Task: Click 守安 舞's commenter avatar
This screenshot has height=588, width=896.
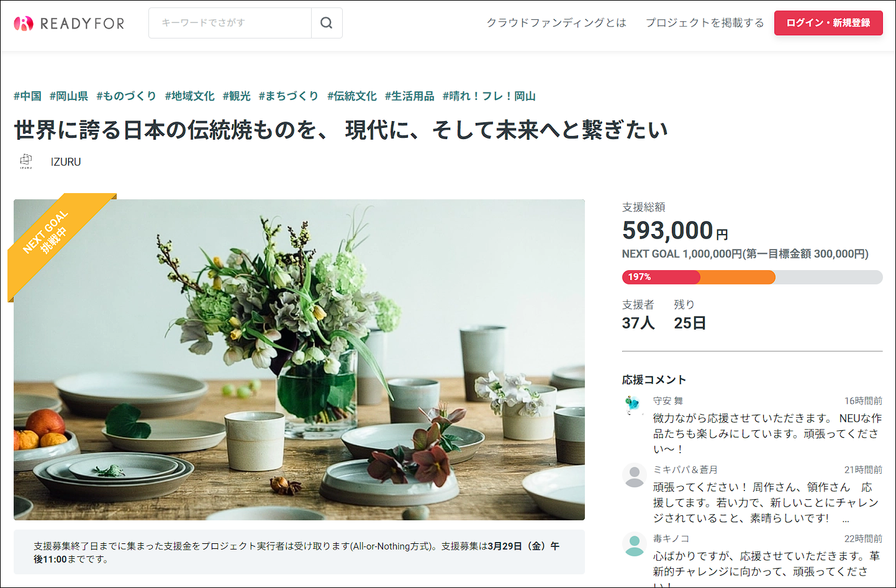Action: click(x=634, y=405)
